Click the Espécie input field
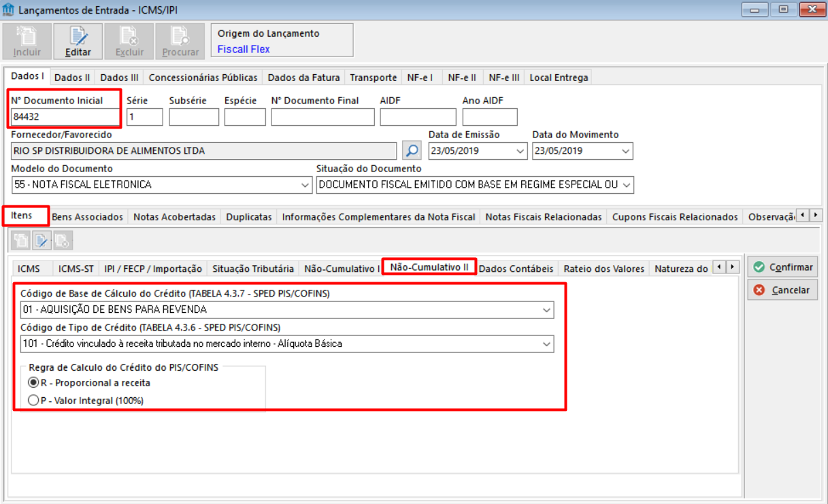Viewport: 828px width, 504px height. [245, 117]
